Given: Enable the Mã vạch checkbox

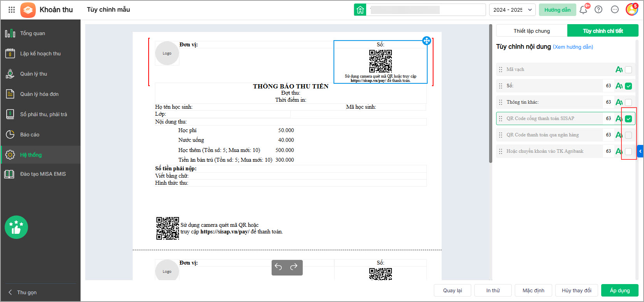Looking at the screenshot, I should point(628,70).
